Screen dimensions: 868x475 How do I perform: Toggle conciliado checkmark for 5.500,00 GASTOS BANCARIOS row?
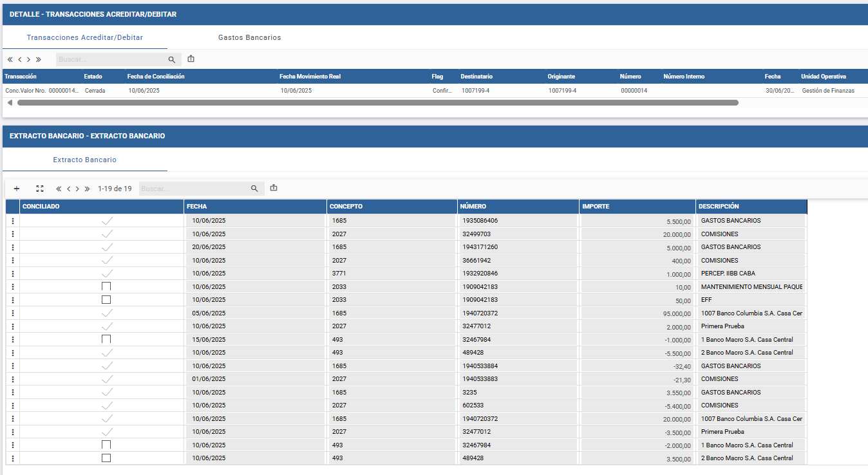[107, 221]
